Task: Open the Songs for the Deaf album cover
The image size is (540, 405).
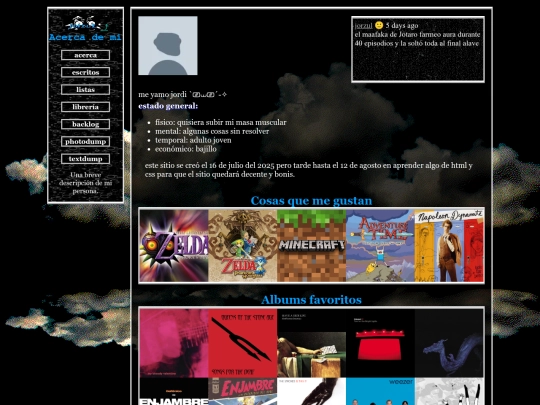Action: pyautogui.click(x=242, y=343)
